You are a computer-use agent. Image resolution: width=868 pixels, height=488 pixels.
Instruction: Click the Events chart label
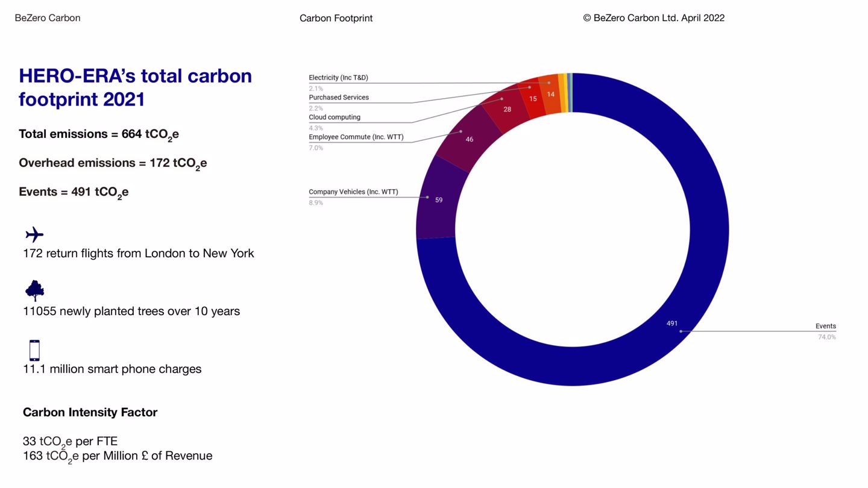[825, 326]
